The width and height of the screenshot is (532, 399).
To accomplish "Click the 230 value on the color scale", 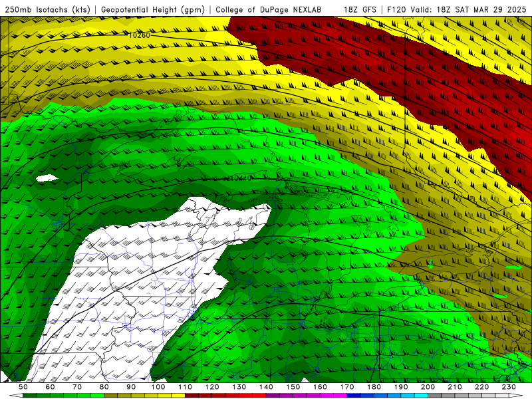I will pos(509,387).
